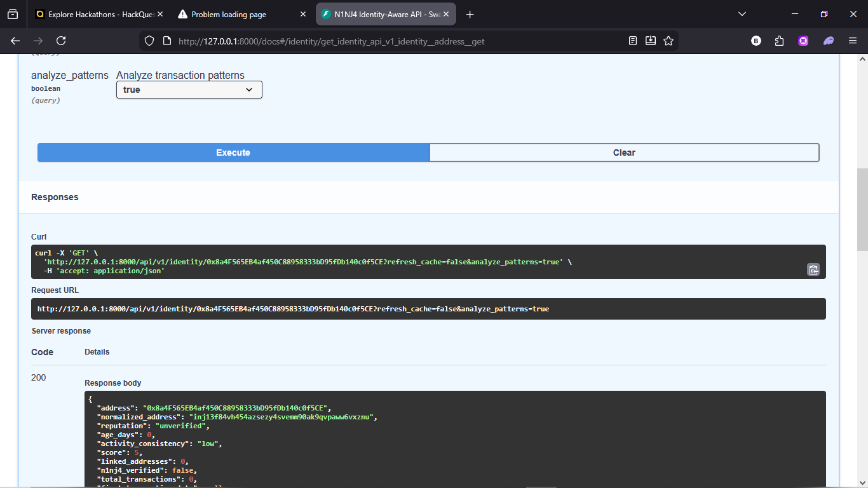Expand the list all tabs chevron
The image size is (868, 488).
742,14
